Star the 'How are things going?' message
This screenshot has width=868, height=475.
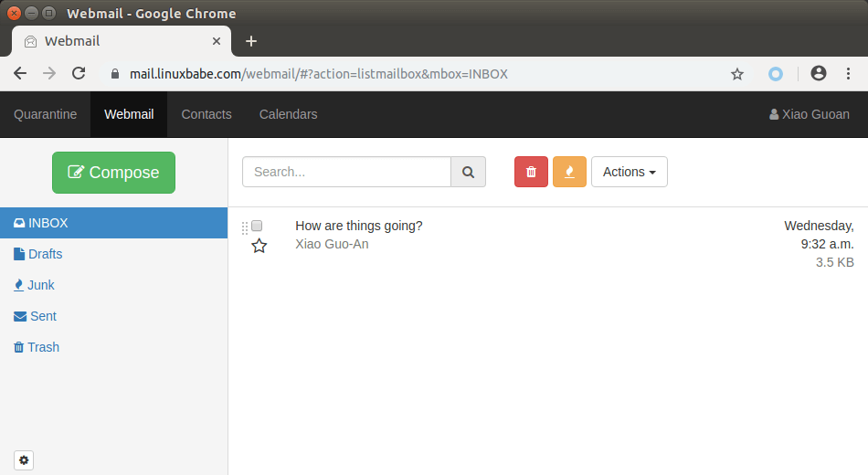pos(259,245)
